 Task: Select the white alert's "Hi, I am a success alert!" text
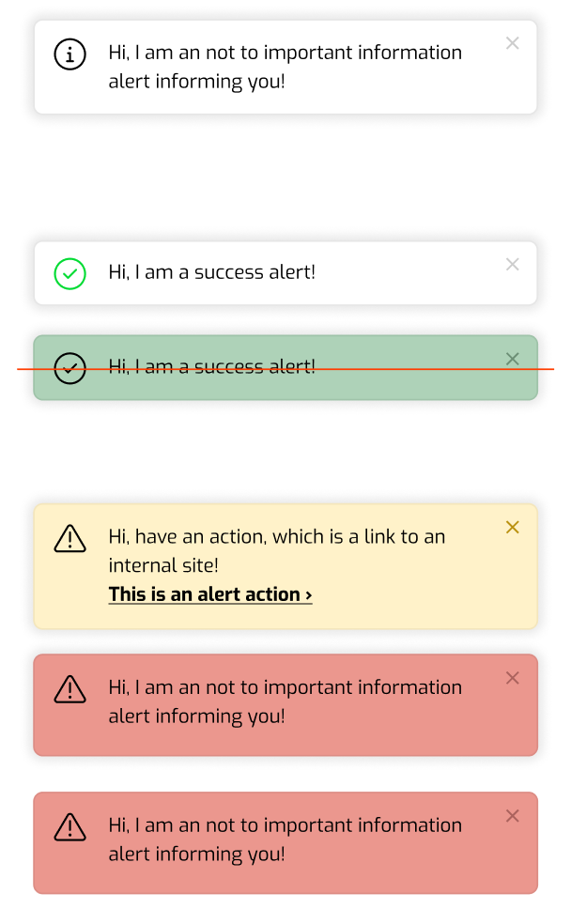(x=211, y=272)
